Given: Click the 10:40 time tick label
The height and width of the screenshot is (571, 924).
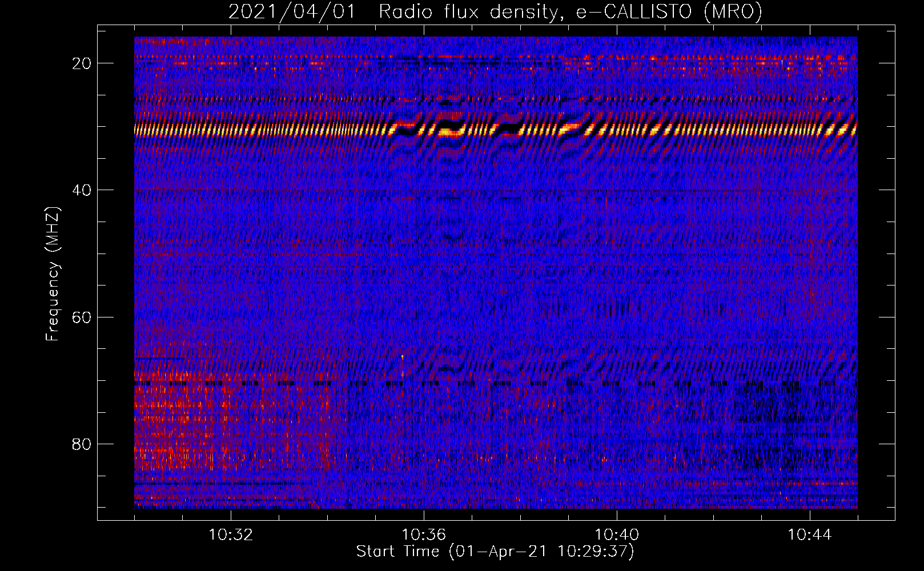Looking at the screenshot, I should pyautogui.click(x=617, y=535).
